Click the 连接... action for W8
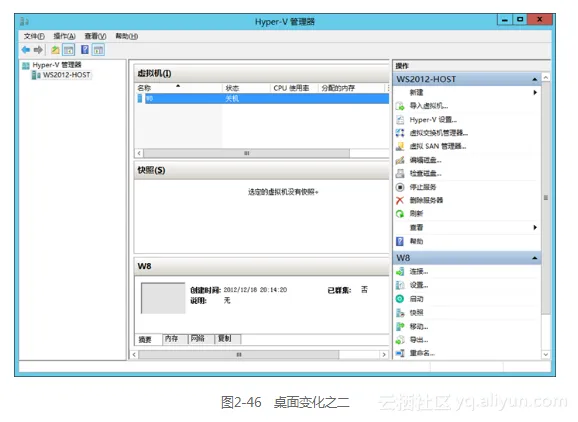The height and width of the screenshot is (422, 578). pyautogui.click(x=419, y=272)
